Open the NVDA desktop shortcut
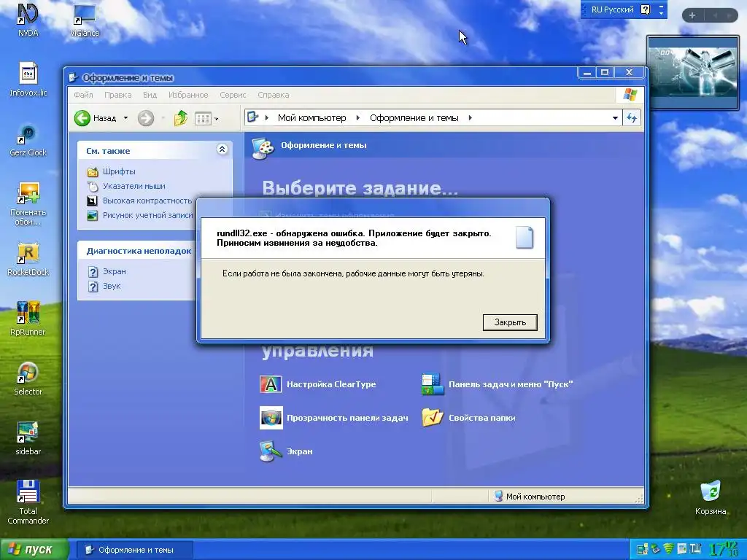Screen dimensions: 747x560 pyautogui.click(x=28, y=19)
